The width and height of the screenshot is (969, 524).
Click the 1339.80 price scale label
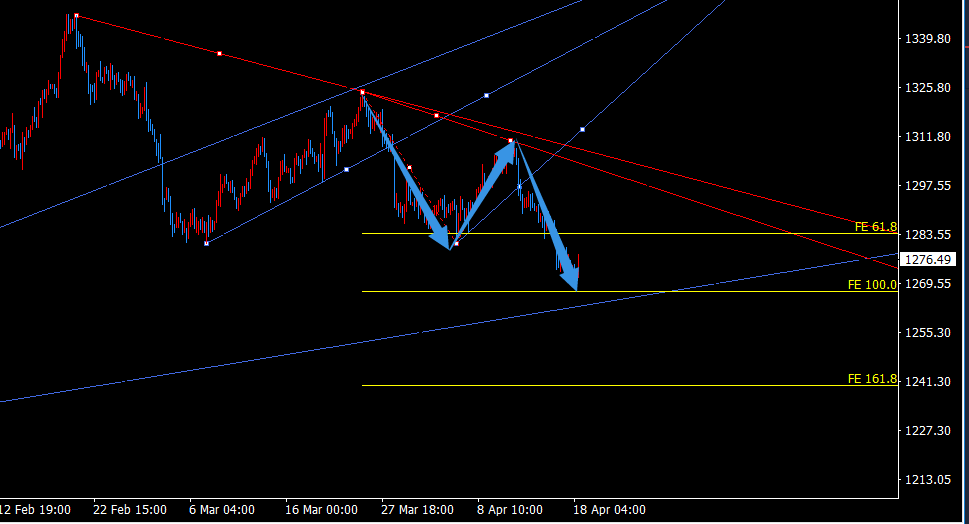pos(928,39)
